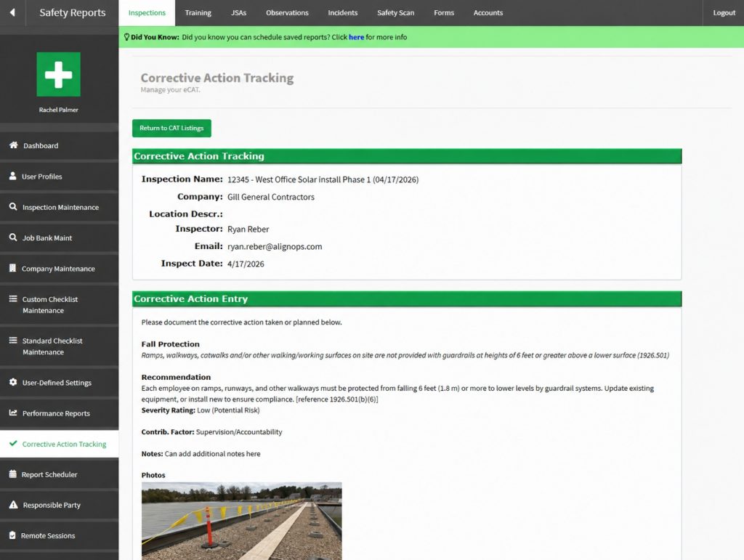Click Company Maintenance building icon
744x560 pixels.
[x=13, y=268]
